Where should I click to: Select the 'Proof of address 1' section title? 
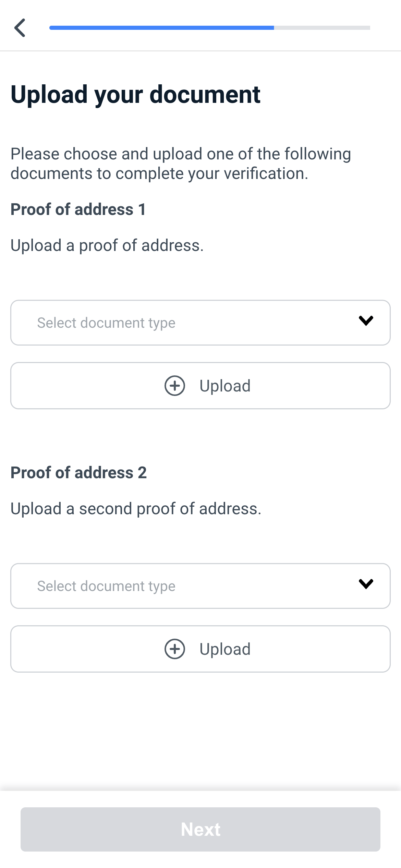78,209
